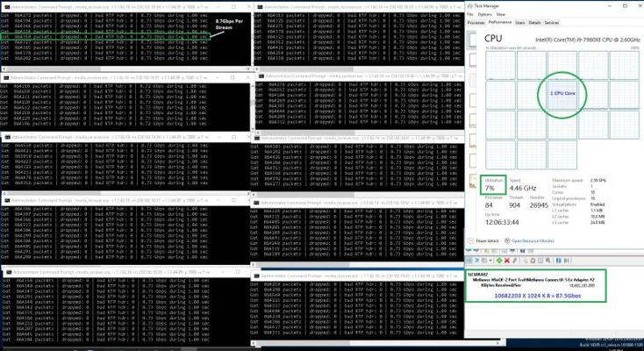Click the highlighted CPU core graph
Screen dimensions: 644x351
click(562, 94)
